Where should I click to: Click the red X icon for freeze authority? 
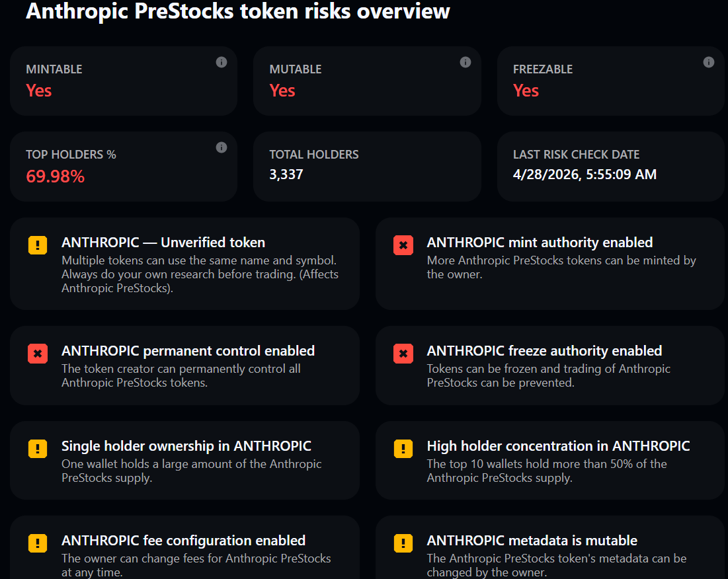[x=403, y=354]
